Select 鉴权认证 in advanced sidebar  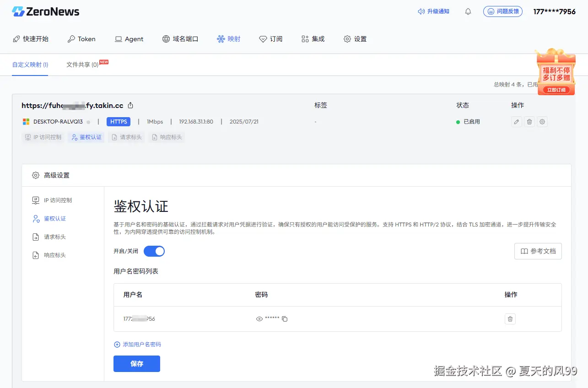click(x=49, y=219)
